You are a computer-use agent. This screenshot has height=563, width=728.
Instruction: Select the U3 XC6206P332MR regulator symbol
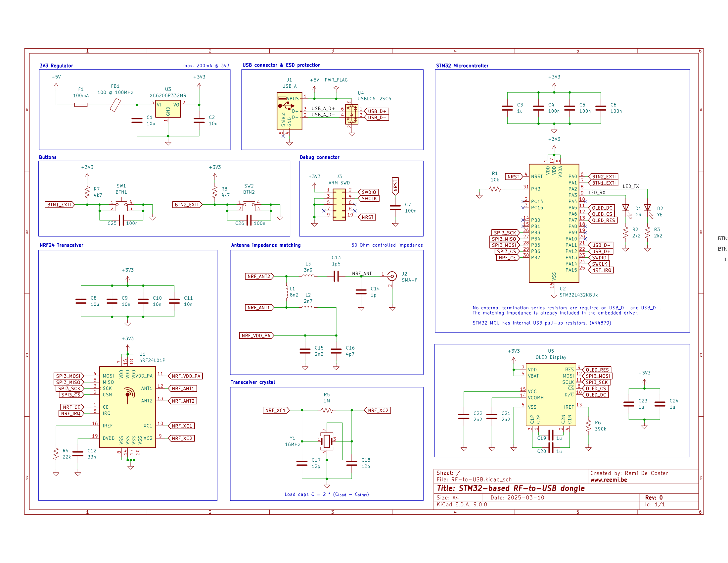coord(168,109)
